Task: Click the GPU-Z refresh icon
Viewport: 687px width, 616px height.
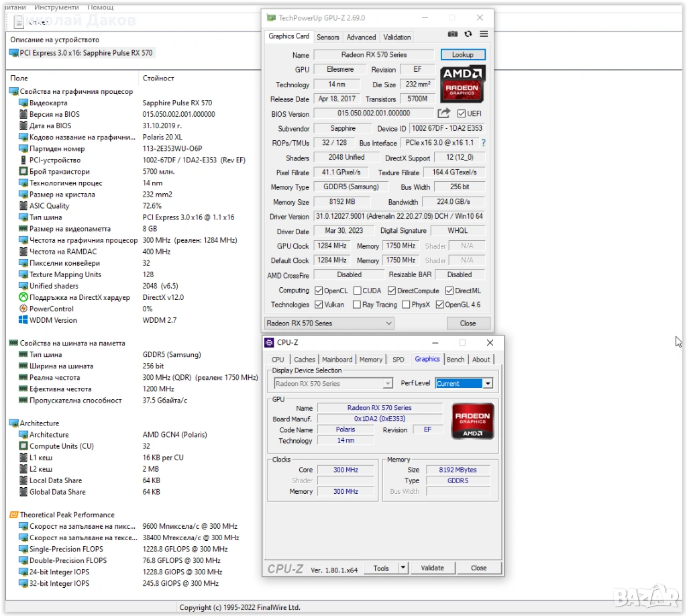Action: point(468,34)
